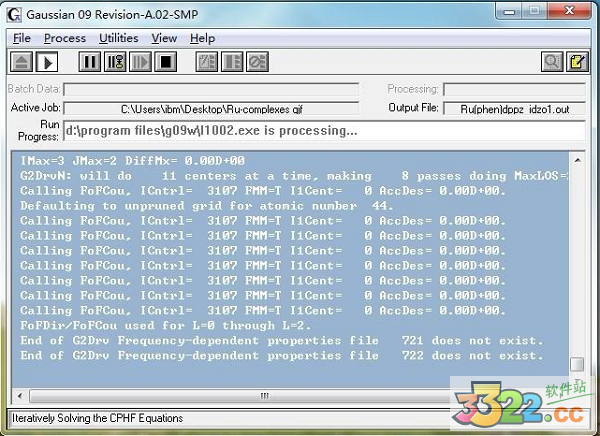Kill the current job with the stop icon
This screenshot has height=436, width=600.
pyautogui.click(x=166, y=62)
